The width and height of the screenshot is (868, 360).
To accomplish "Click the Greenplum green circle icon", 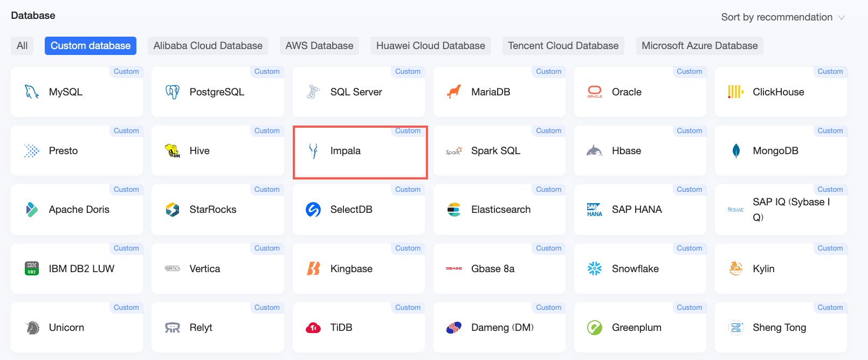I will coord(595,328).
